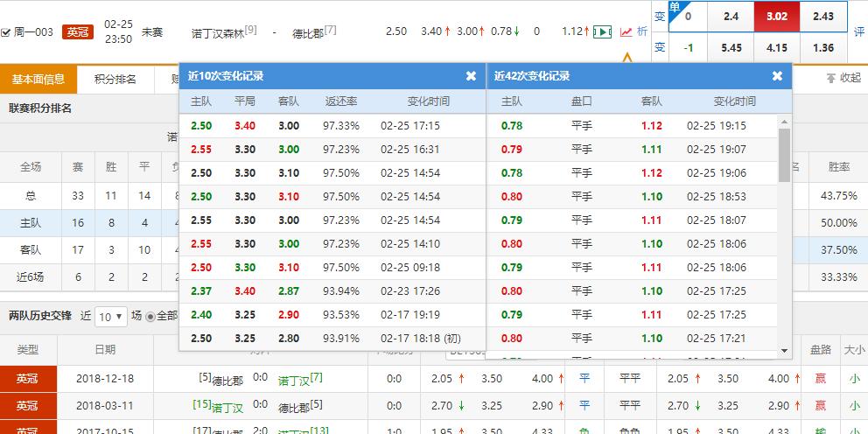Select the 4.15 handicap draw odds
The image size is (868, 434).
click(x=777, y=48)
